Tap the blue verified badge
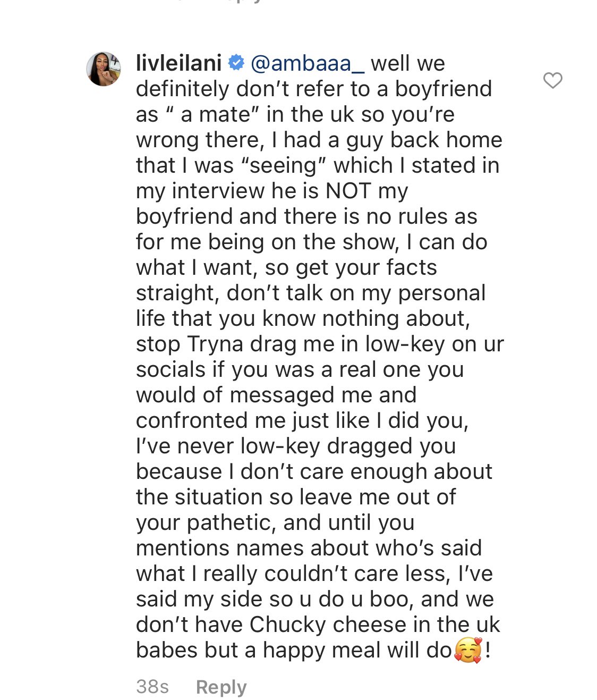This screenshot has width=597, height=700. [236, 63]
